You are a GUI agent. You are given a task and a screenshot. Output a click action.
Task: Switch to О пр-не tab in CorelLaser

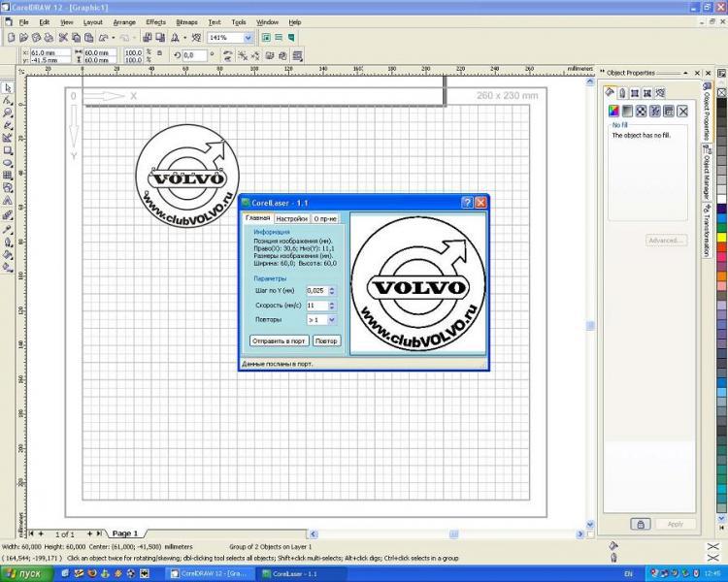pyautogui.click(x=325, y=218)
